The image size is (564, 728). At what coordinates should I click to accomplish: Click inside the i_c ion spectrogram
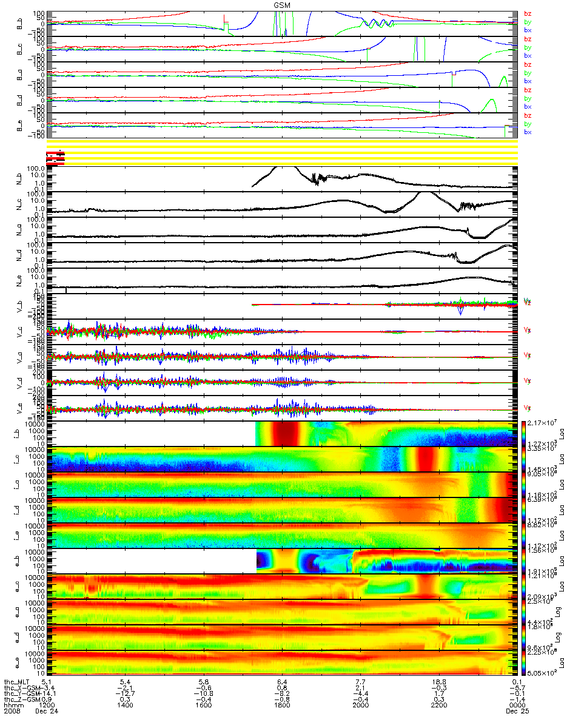(283, 459)
